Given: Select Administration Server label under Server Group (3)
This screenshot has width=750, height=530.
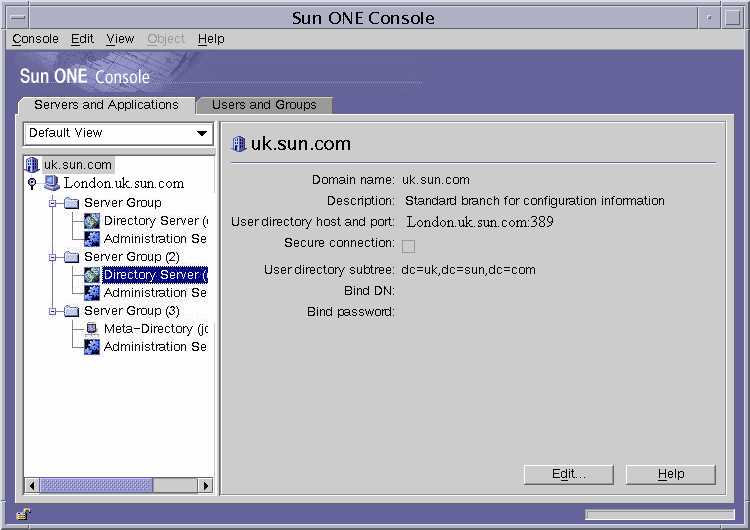Looking at the screenshot, I should (156, 347).
